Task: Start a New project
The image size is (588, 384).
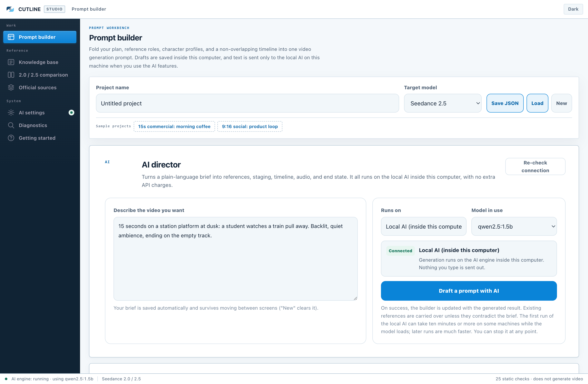Action: coord(561,103)
